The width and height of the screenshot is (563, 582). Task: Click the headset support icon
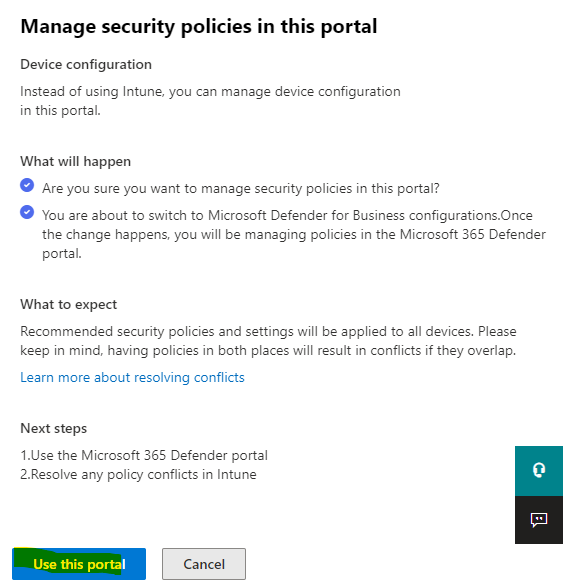click(x=539, y=470)
